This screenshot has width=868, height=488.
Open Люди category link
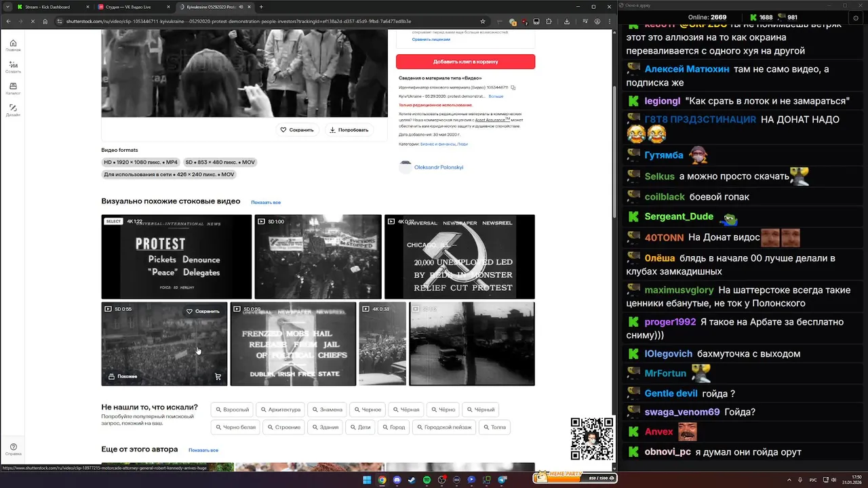click(462, 144)
